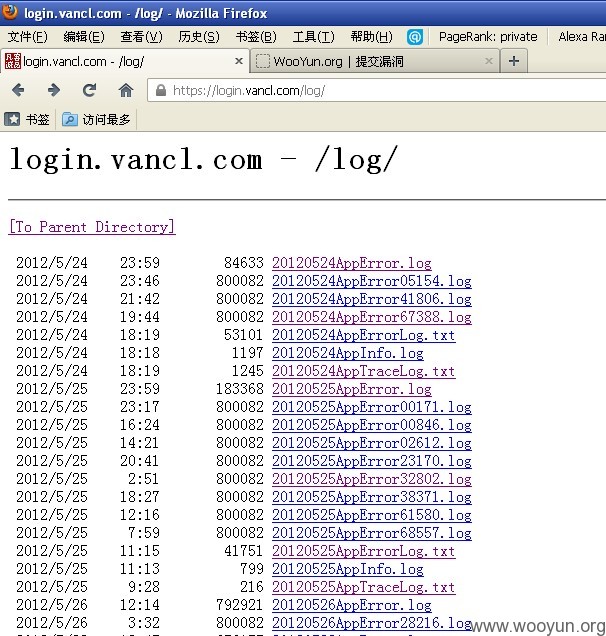Select the login.vancl.com /log/ tab
This screenshot has width=606, height=636.
[124, 61]
